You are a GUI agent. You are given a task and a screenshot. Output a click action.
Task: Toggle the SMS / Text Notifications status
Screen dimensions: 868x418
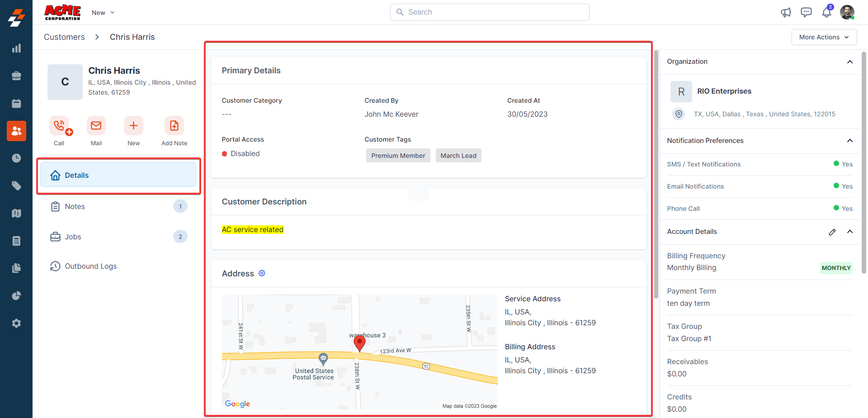click(843, 164)
